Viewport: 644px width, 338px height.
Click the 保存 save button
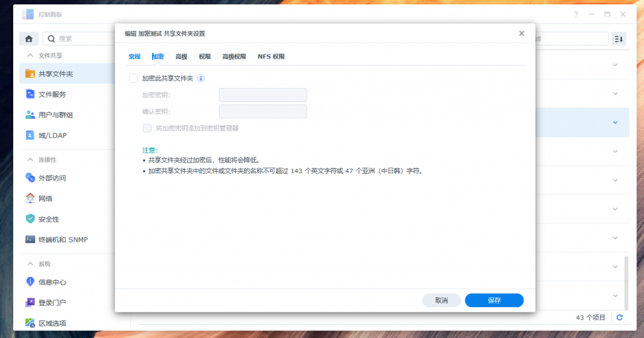(x=494, y=300)
